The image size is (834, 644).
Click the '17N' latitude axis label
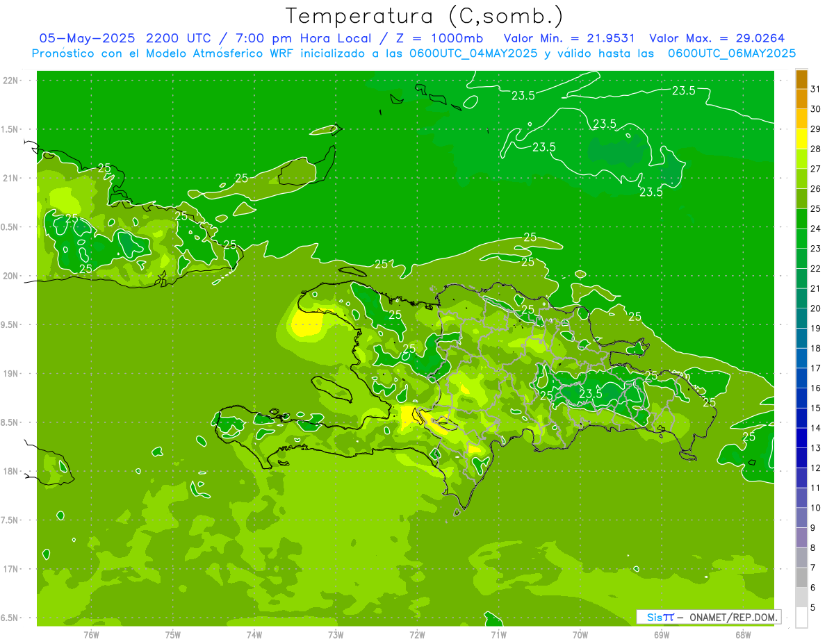[11, 570]
